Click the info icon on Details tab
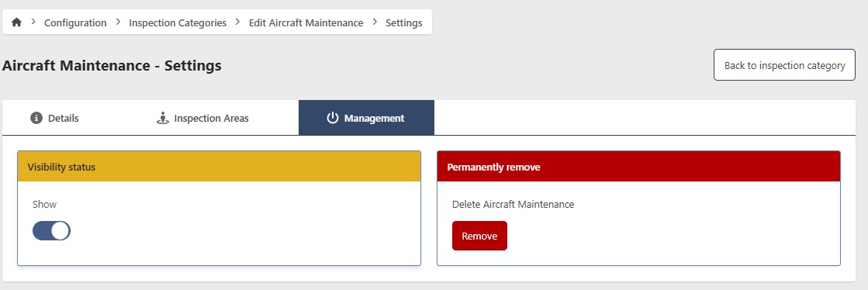 coord(36,118)
